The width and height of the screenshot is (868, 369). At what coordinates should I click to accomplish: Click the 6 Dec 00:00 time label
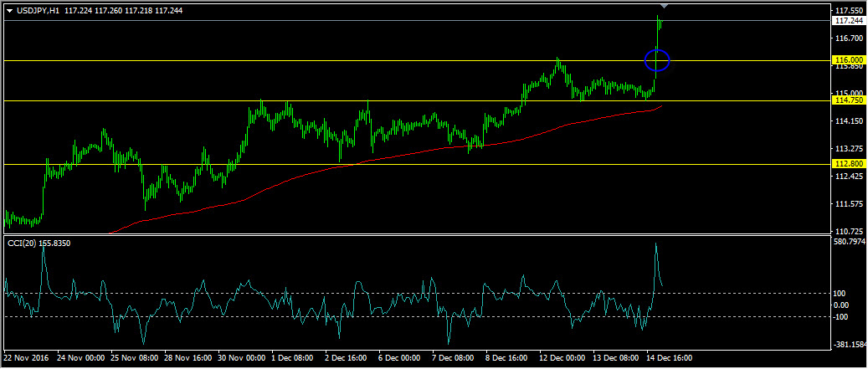tap(401, 358)
